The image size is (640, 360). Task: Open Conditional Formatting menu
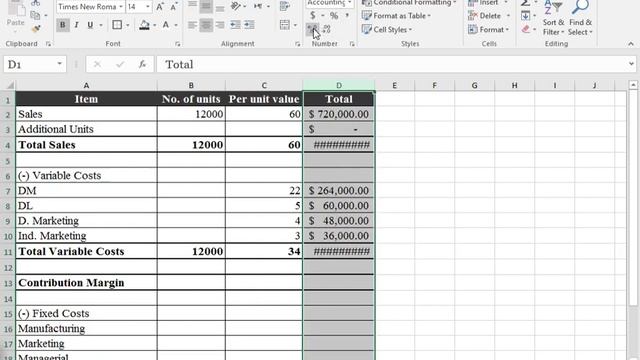pos(409,3)
